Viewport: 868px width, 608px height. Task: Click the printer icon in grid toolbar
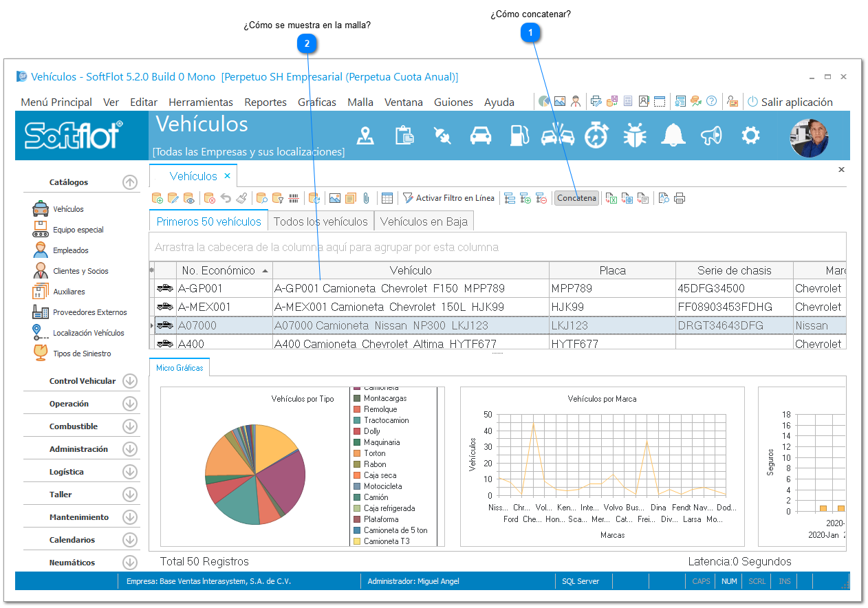[680, 198]
